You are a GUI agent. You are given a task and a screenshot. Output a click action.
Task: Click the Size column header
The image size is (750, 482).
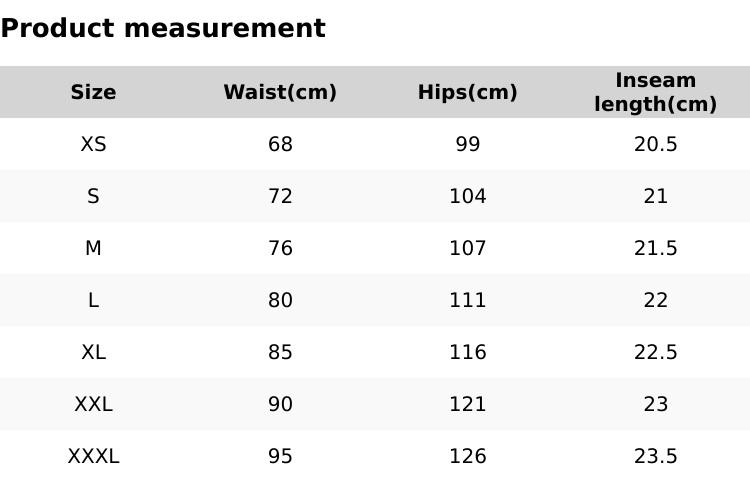click(93, 93)
